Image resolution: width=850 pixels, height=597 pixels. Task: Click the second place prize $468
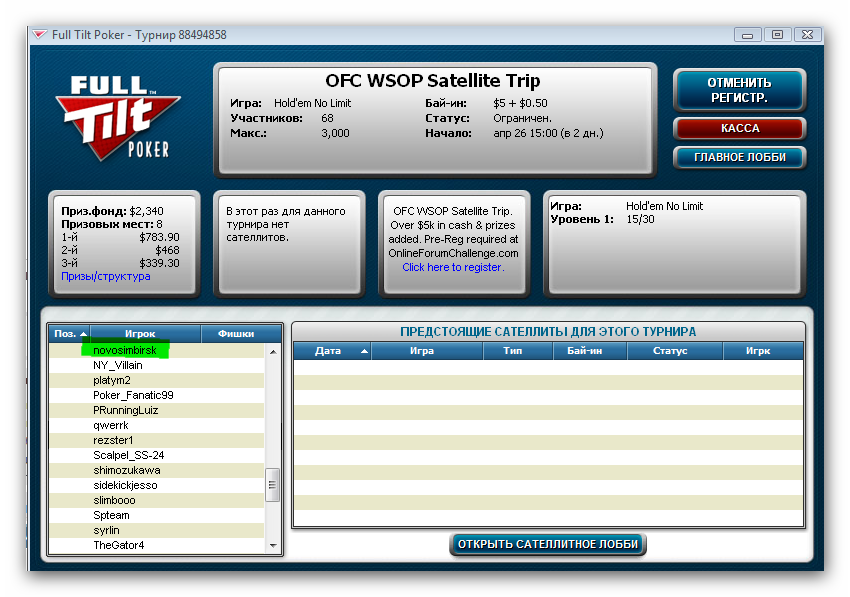point(168,250)
